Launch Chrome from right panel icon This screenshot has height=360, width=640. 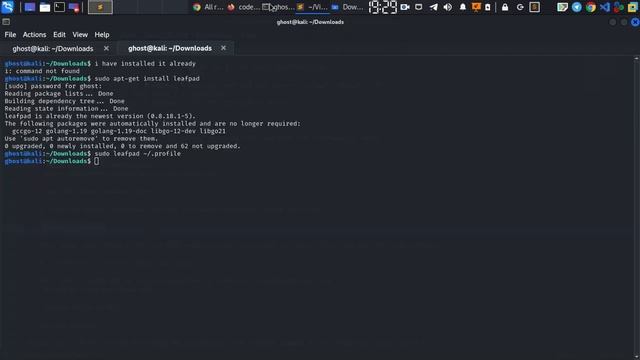(x=591, y=7)
